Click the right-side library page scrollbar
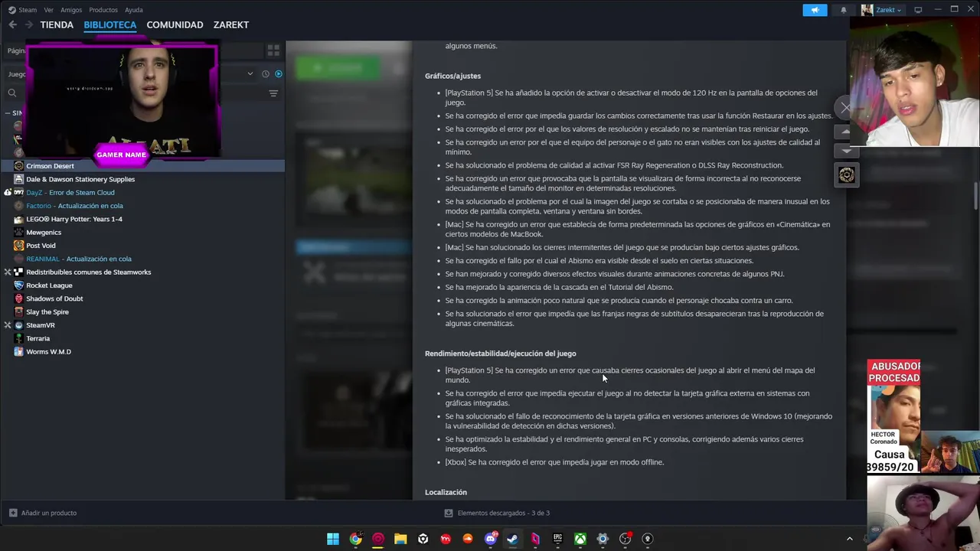 [975, 195]
